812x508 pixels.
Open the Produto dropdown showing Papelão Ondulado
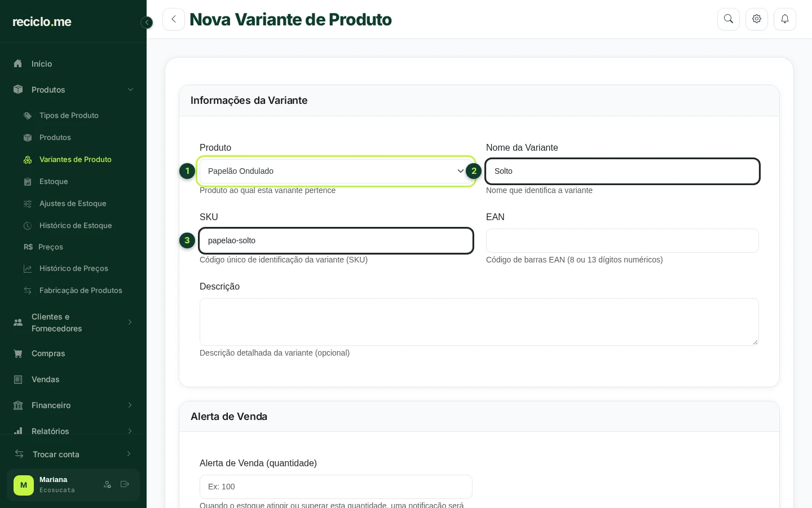[336, 171]
